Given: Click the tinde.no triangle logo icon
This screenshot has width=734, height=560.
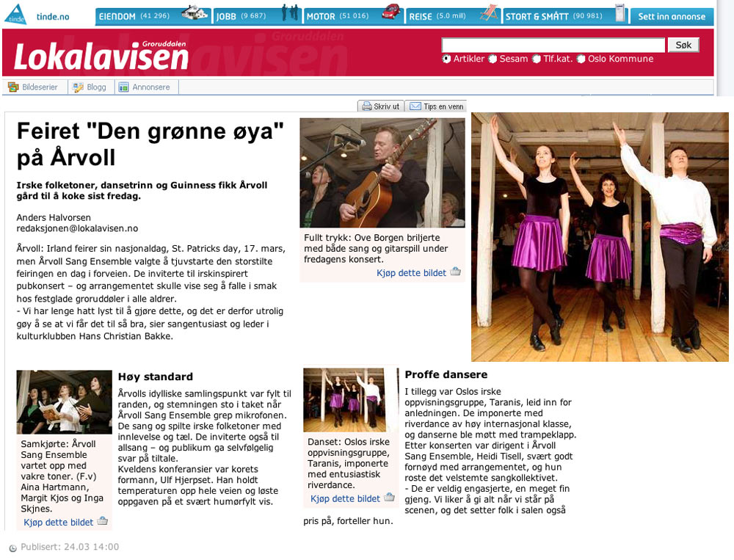Looking at the screenshot, I should (x=15, y=15).
